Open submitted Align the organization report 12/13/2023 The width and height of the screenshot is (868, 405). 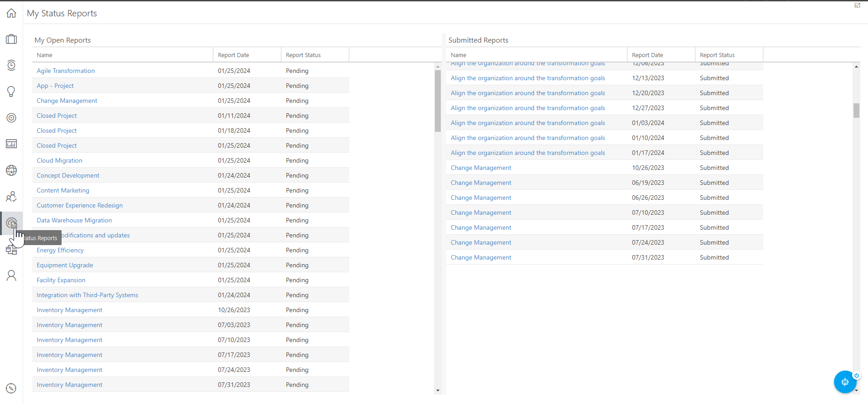coord(528,78)
